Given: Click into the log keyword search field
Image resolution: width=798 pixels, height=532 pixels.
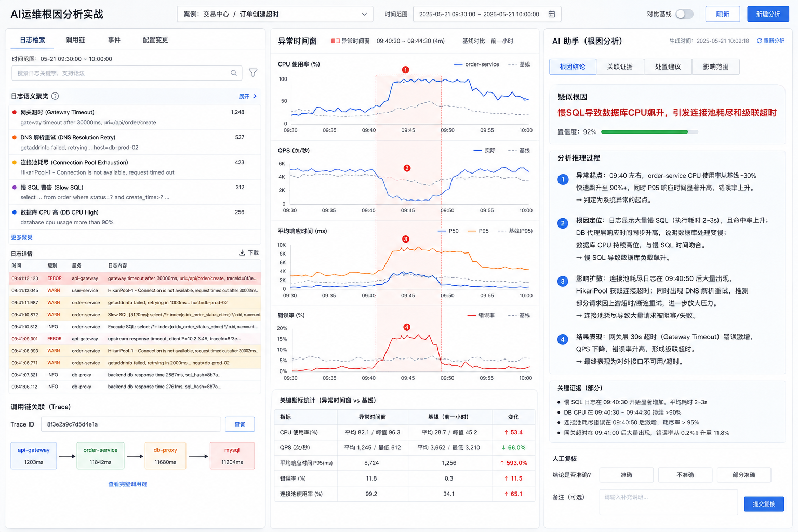Looking at the screenshot, I should pos(127,73).
